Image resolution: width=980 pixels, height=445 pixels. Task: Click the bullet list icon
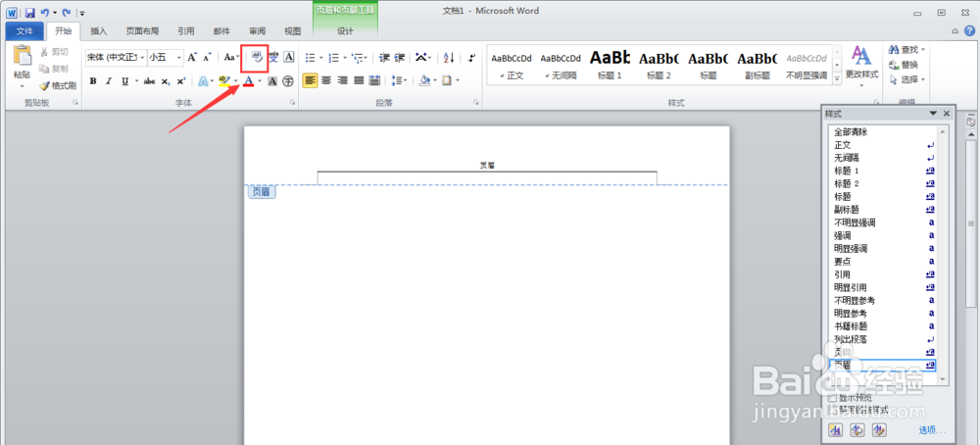(x=310, y=58)
